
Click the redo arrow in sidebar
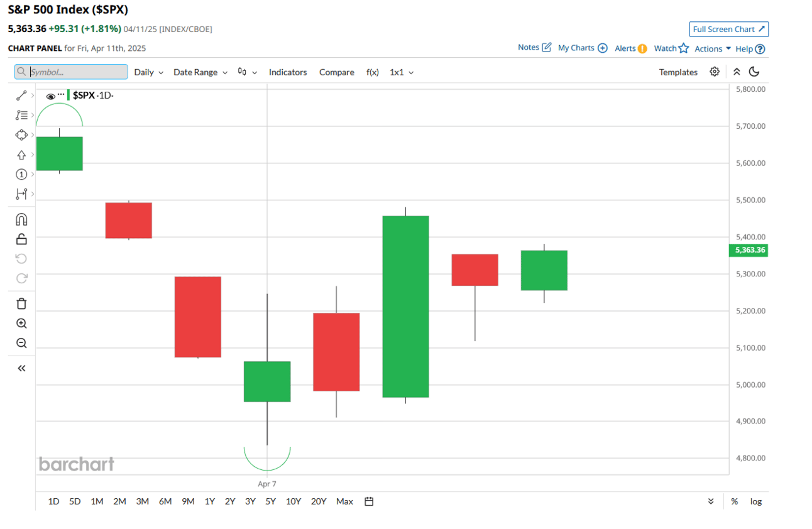point(21,278)
